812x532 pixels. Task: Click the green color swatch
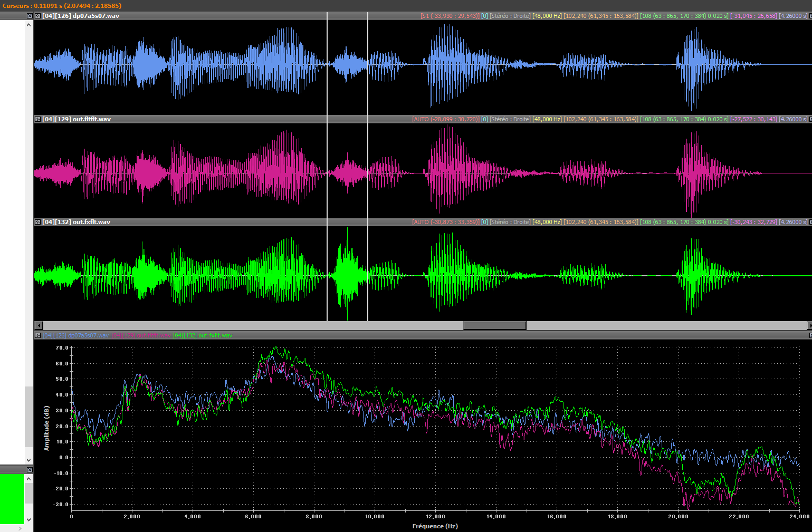click(x=12, y=498)
